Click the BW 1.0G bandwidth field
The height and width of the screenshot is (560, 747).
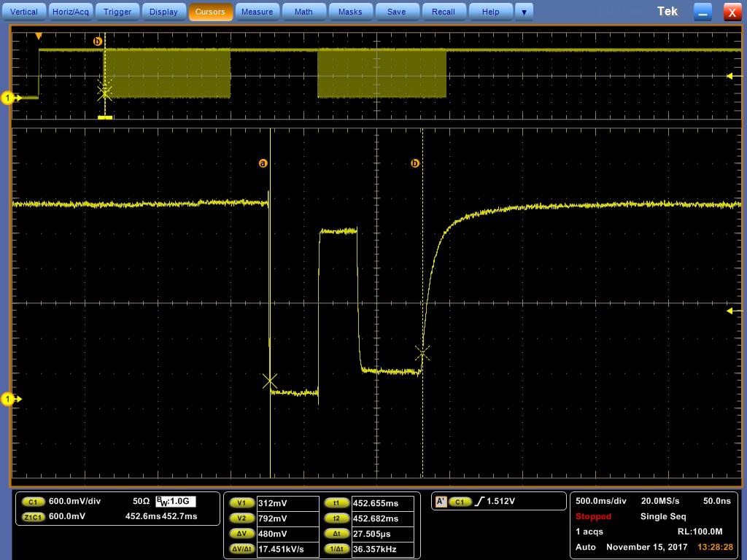pyautogui.click(x=175, y=502)
